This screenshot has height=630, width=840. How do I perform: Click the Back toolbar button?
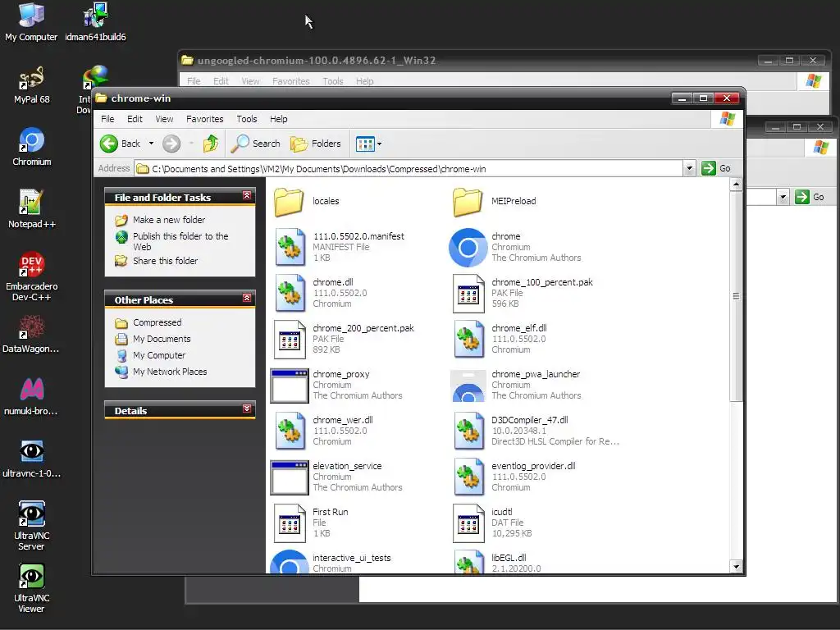click(x=121, y=144)
